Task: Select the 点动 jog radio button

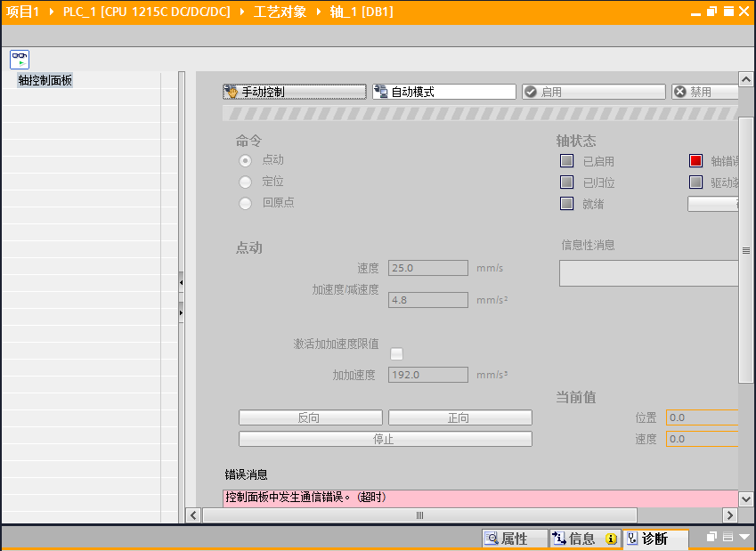Action: pyautogui.click(x=246, y=160)
